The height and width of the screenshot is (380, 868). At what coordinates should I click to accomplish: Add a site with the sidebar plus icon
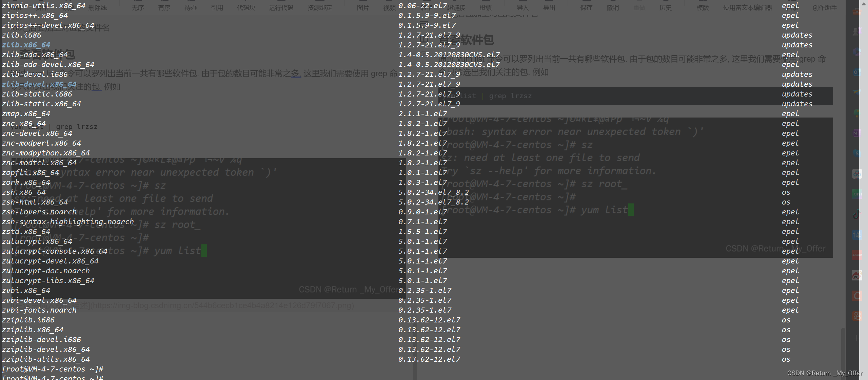[857, 338]
